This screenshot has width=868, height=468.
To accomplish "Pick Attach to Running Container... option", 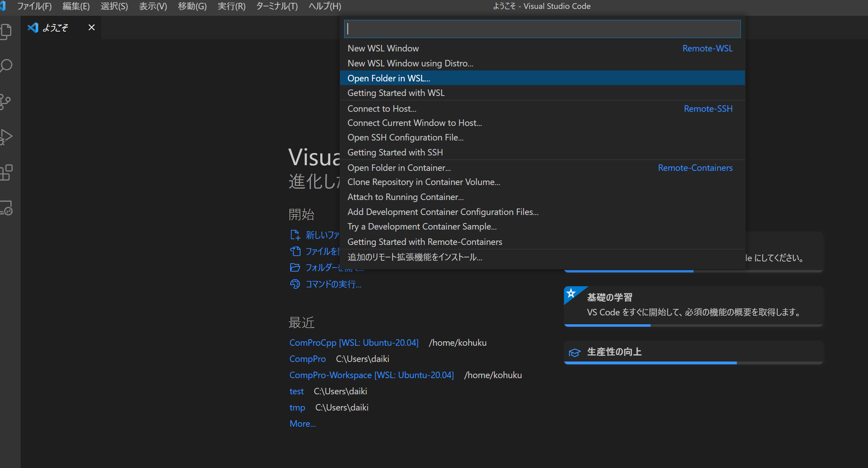I will click(405, 197).
